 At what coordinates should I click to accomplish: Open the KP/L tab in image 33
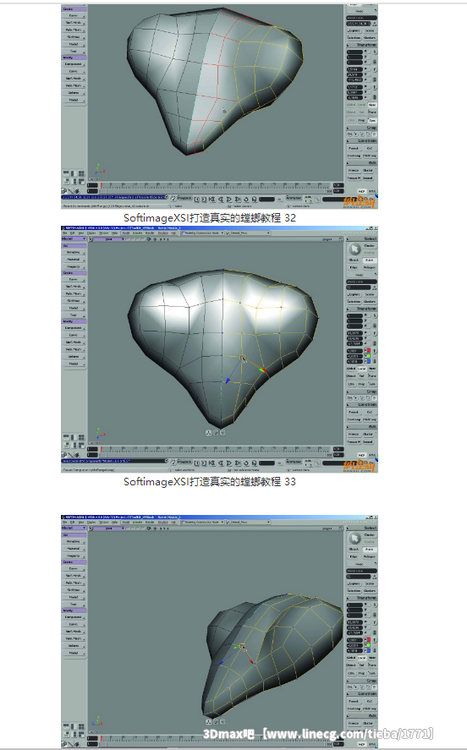coord(372,455)
